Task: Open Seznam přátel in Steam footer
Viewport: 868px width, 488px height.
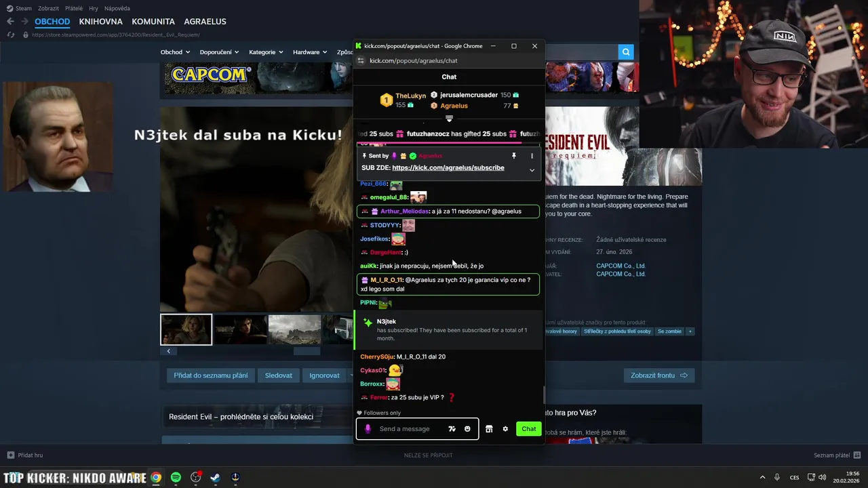Action: pos(837,455)
